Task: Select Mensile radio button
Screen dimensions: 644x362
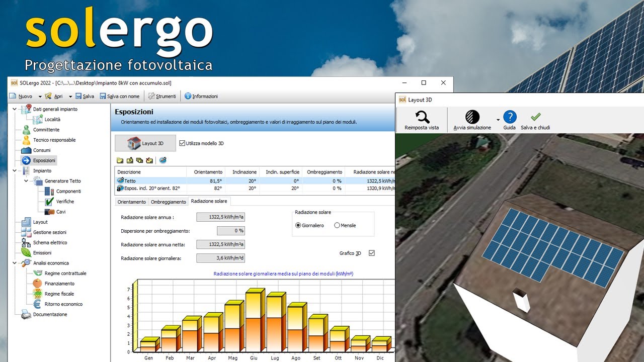Action: click(337, 226)
